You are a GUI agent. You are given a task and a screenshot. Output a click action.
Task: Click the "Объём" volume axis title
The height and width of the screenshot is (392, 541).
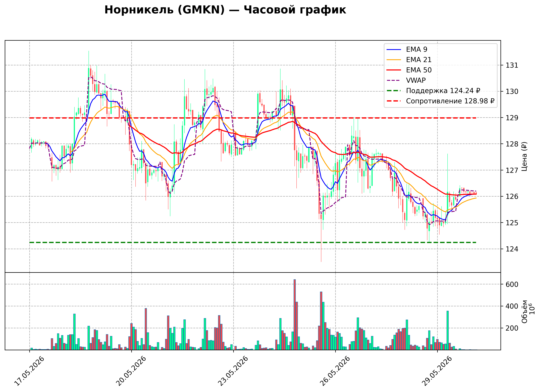pos(525,311)
